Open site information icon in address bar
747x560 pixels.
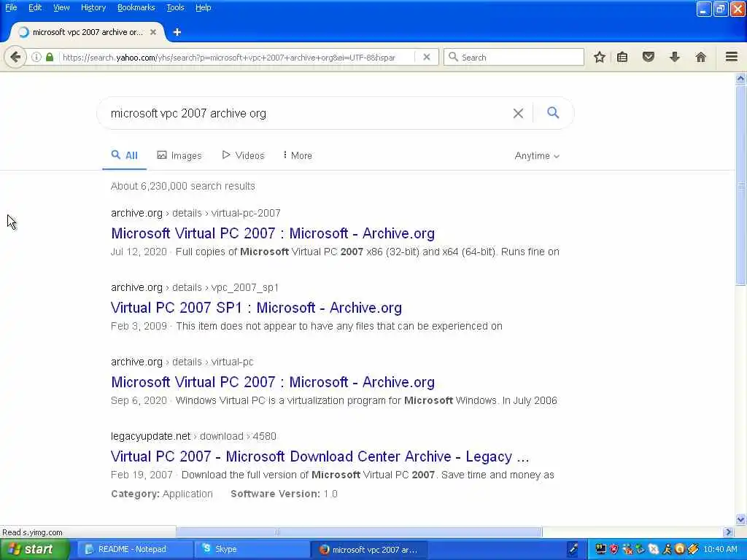click(36, 57)
